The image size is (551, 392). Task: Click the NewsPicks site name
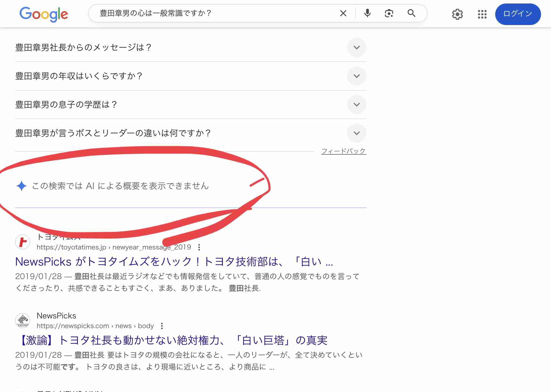[x=56, y=315]
